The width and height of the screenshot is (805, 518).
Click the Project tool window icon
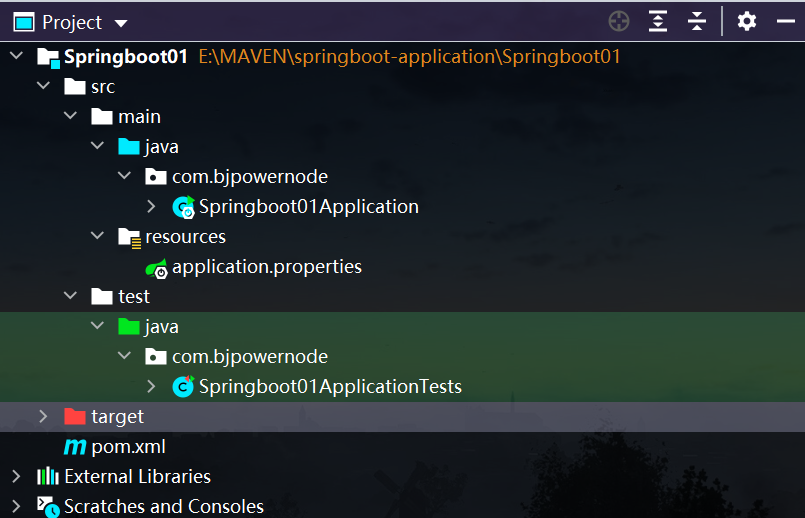coord(24,23)
